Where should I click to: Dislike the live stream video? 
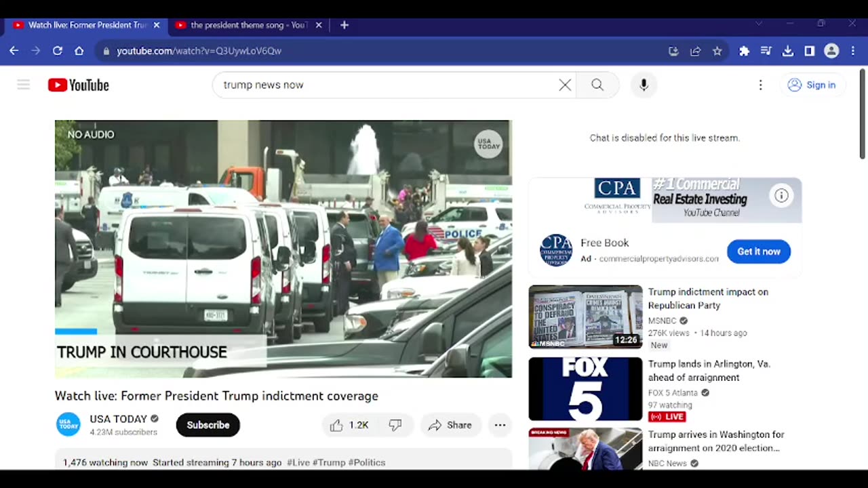pyautogui.click(x=395, y=425)
